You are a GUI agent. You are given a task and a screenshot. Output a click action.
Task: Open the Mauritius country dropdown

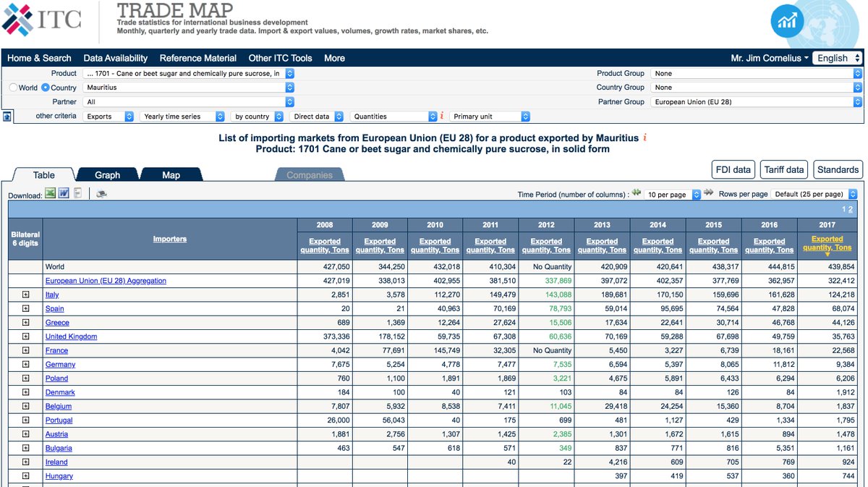point(188,88)
